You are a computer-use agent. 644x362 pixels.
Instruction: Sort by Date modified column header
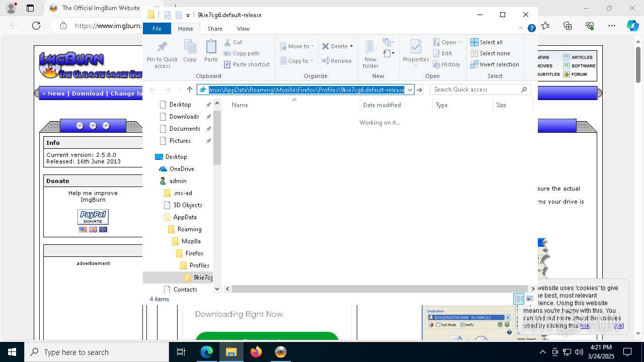(395, 105)
